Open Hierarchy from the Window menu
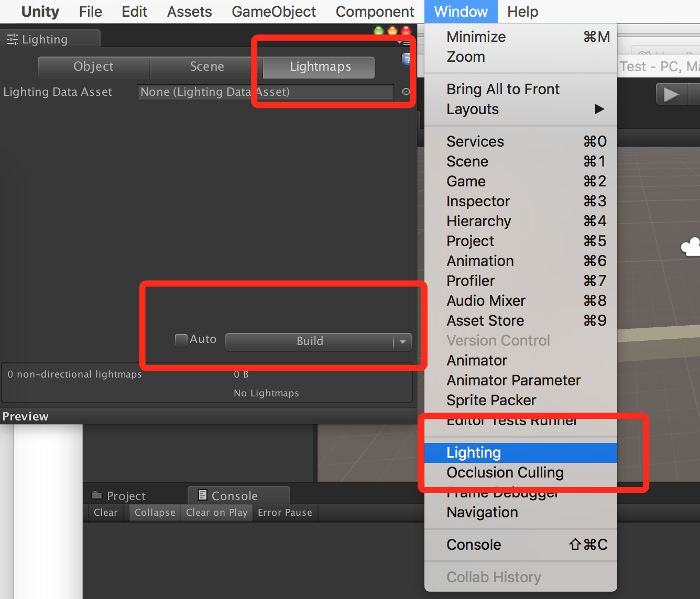 coord(521,221)
